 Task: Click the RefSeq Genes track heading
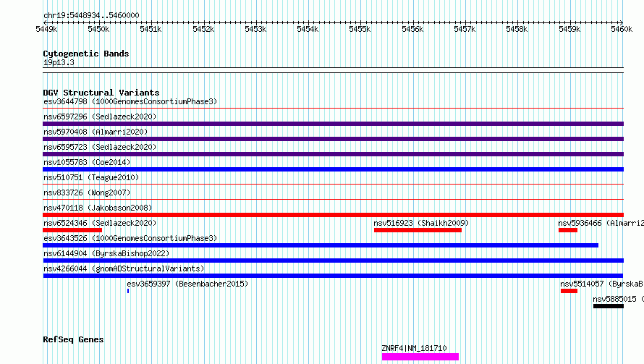[x=73, y=339]
